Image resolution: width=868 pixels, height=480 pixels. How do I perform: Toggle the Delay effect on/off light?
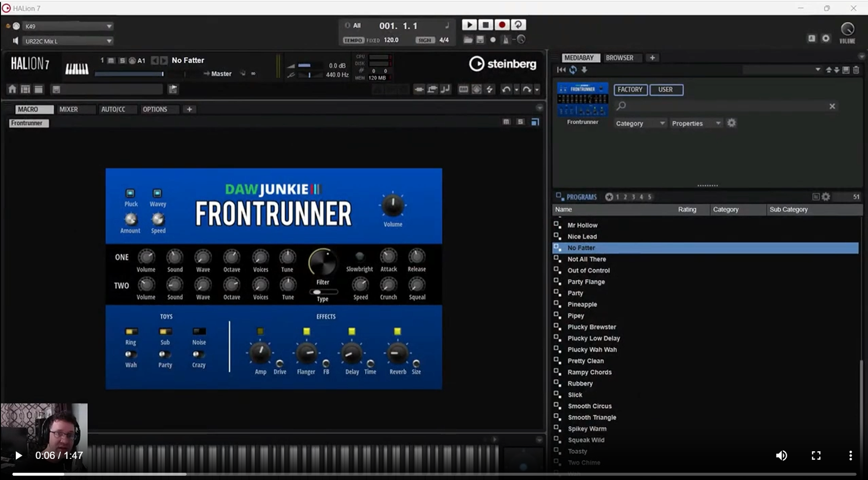pyautogui.click(x=352, y=331)
